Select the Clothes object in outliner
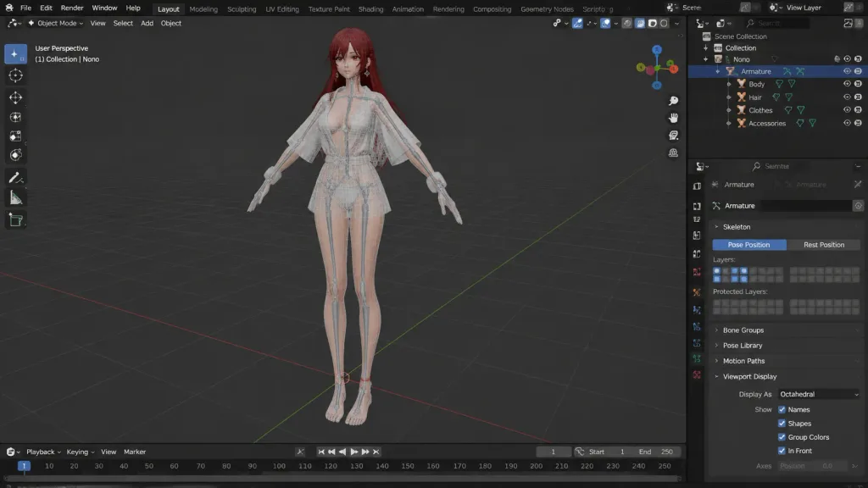The image size is (868, 488). 760,110
